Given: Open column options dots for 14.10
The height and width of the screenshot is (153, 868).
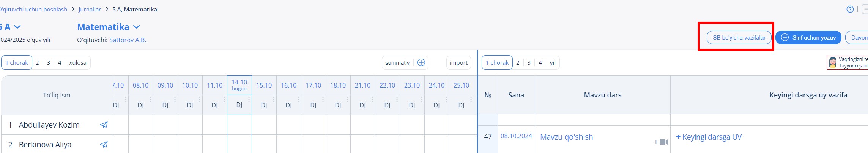Looking at the screenshot, I should (x=249, y=100).
